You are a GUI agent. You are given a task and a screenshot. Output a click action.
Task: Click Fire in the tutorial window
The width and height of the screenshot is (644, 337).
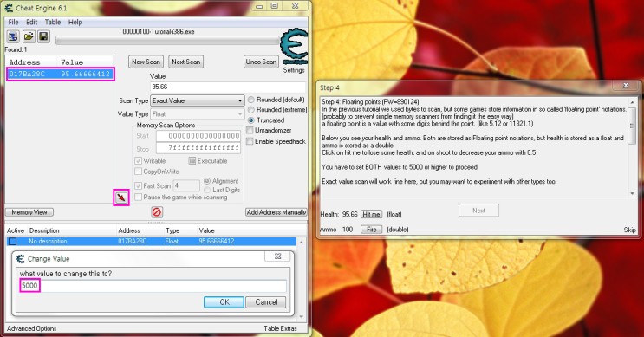point(371,230)
